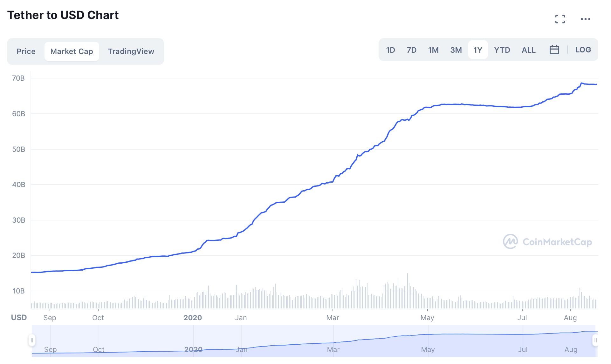Grab the right range navigator handle
Image resolution: width=611 pixels, height=364 pixels.
coord(595,340)
